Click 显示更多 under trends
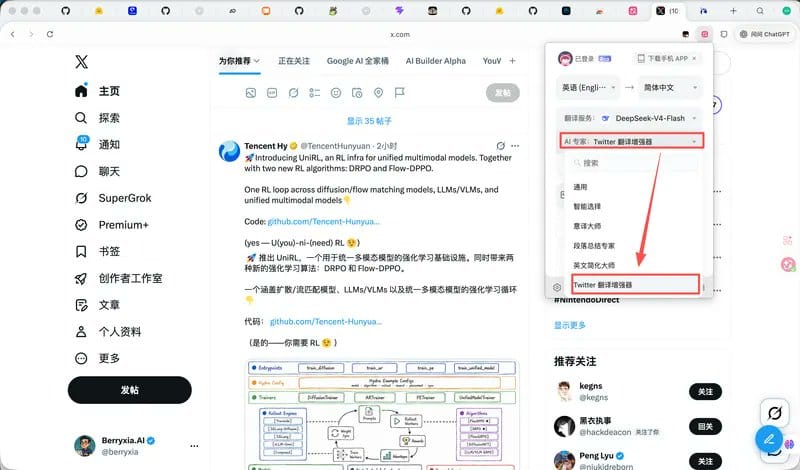 570,325
